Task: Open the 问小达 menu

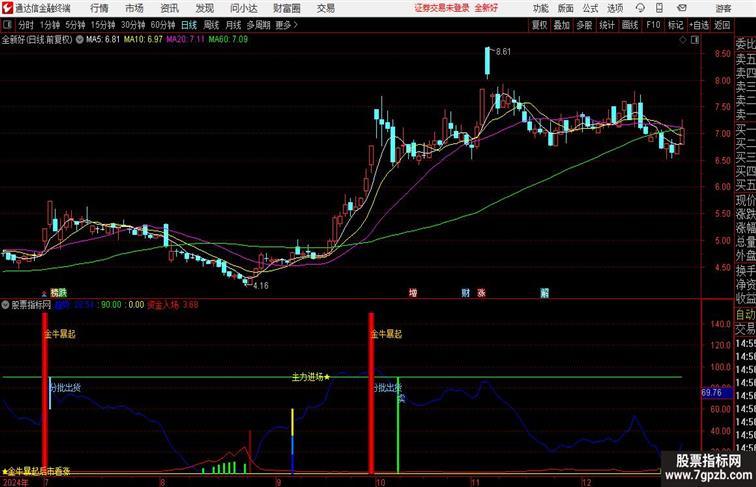Action: coord(244,8)
